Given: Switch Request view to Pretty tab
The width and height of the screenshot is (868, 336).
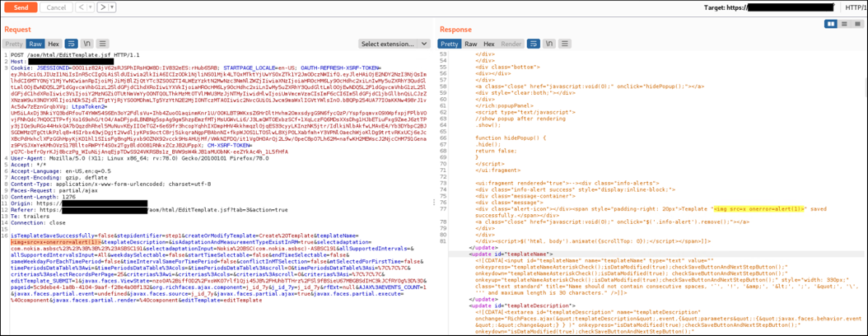Looking at the screenshot, I should click(14, 44).
